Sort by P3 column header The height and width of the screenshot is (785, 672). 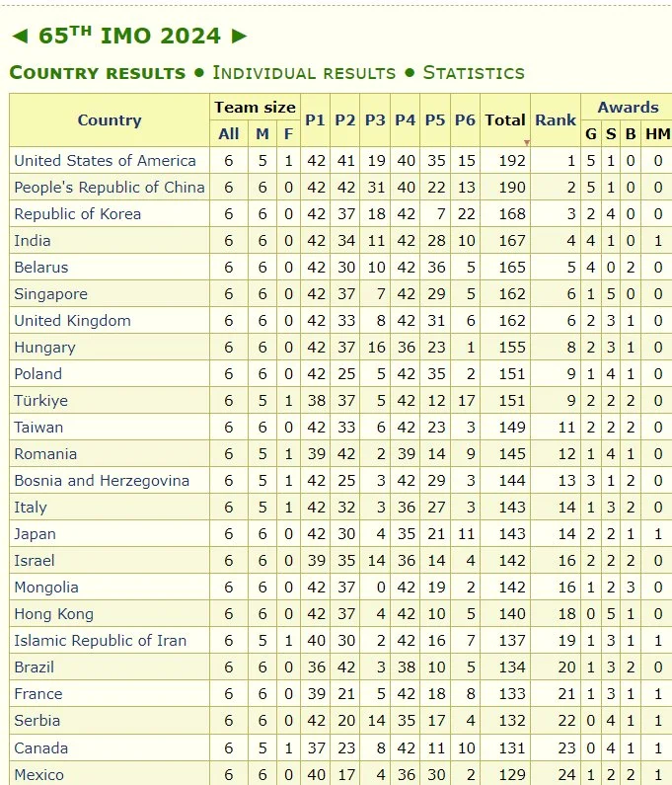tap(375, 120)
